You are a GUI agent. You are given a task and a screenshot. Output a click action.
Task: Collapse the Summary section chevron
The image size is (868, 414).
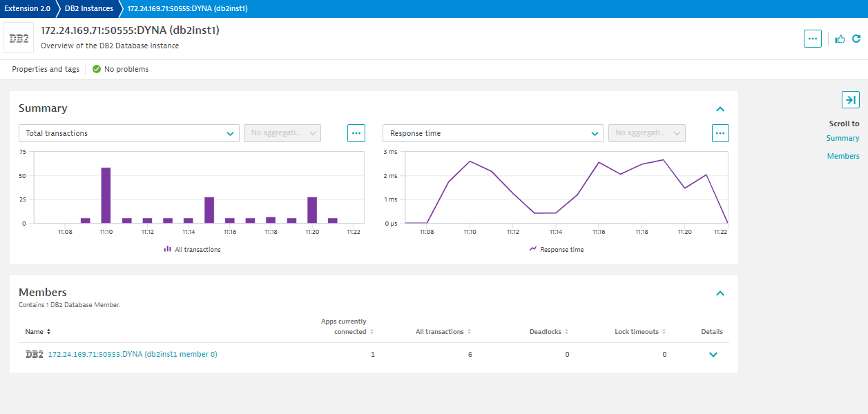pos(720,109)
